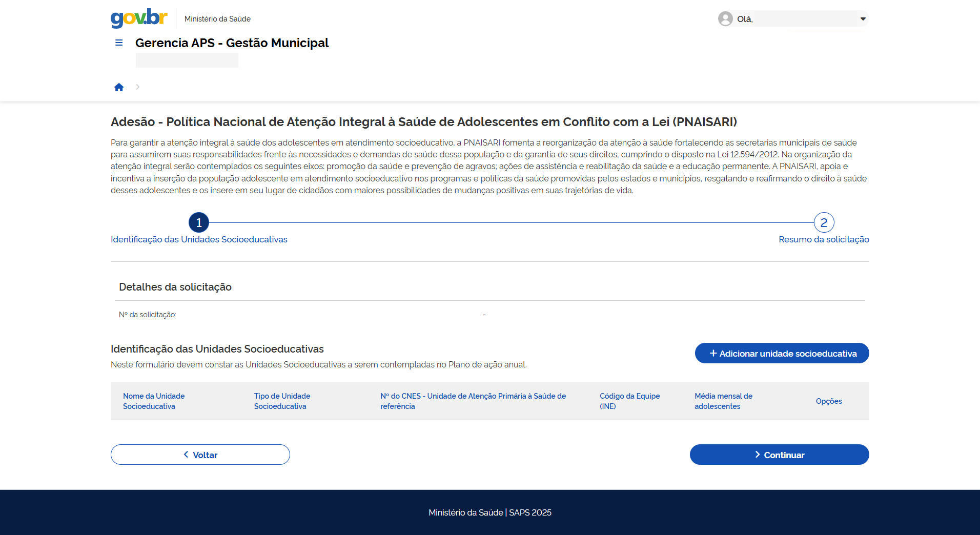980x535 pixels.
Task: Expand the user account dropdown arrow
Action: [863, 19]
